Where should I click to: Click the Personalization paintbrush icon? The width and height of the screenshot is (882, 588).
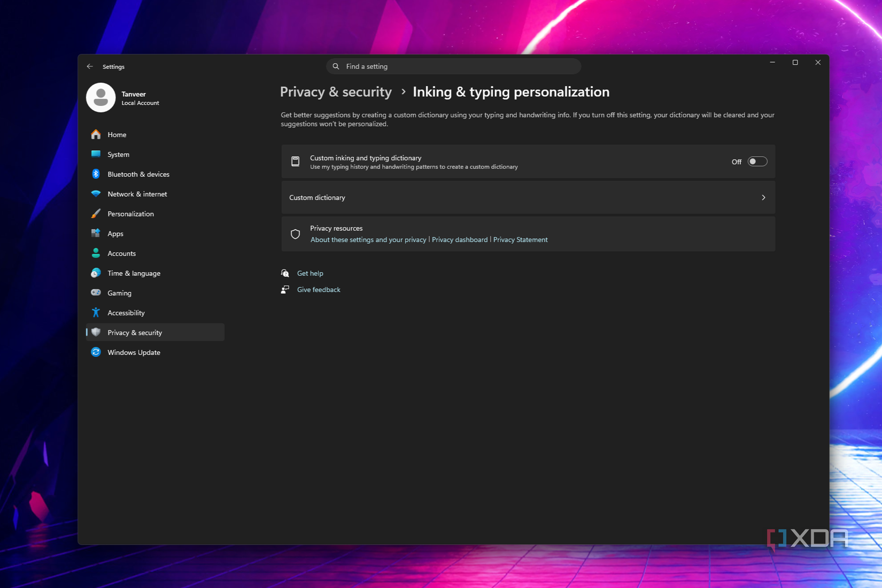click(96, 213)
